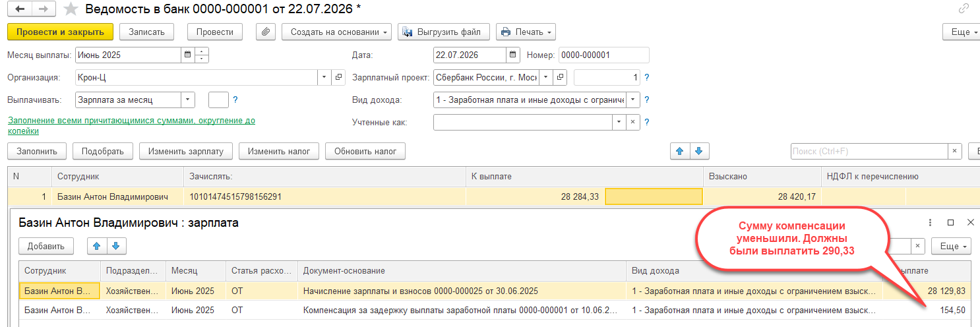The width and height of the screenshot is (980, 327).
Task: Maximize the зарплата subwindow
Action: pos(951,223)
